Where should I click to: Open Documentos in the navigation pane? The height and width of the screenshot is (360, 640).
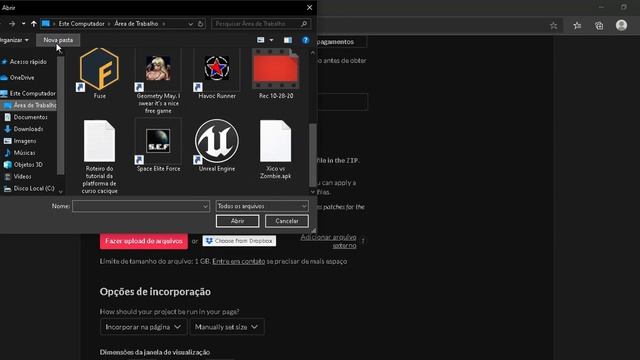pyautogui.click(x=30, y=117)
